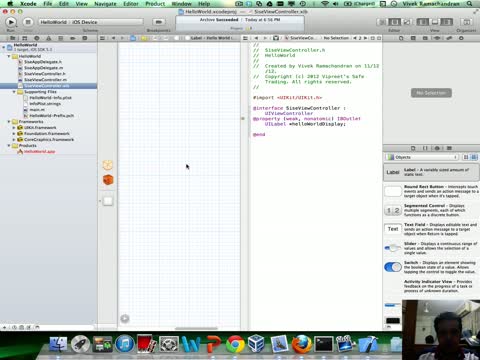480x360 pixels.
Task: Click the File's Owner placeholder icon
Action: coord(108,165)
